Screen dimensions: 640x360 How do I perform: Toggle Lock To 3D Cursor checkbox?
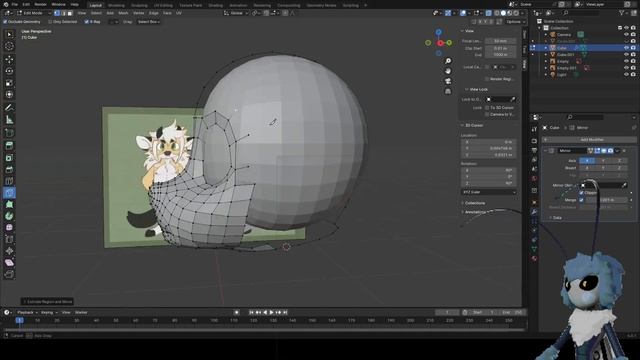pyautogui.click(x=487, y=108)
